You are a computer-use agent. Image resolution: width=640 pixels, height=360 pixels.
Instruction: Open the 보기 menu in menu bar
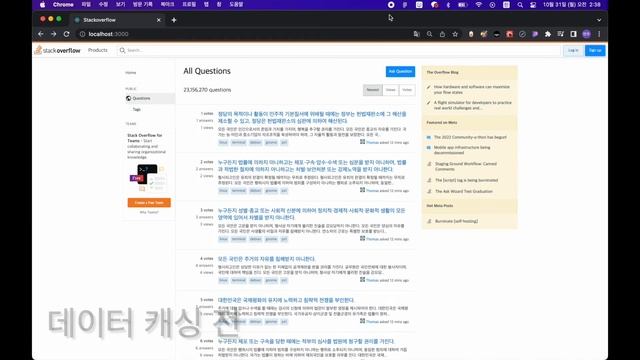pyautogui.click(x=120, y=5)
